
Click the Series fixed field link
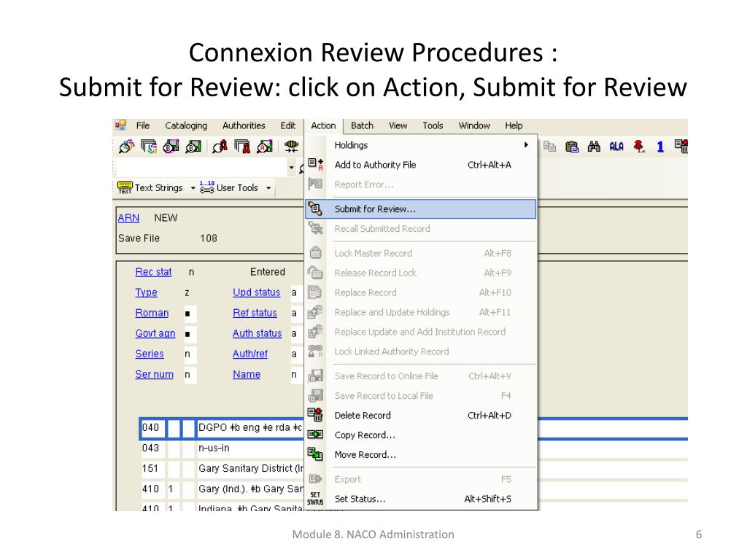(x=150, y=354)
